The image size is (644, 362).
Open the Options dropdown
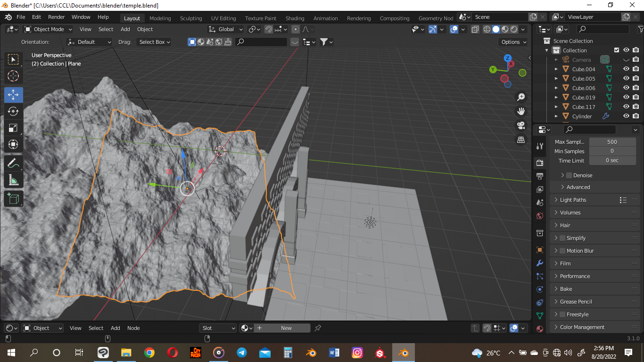pos(514,42)
